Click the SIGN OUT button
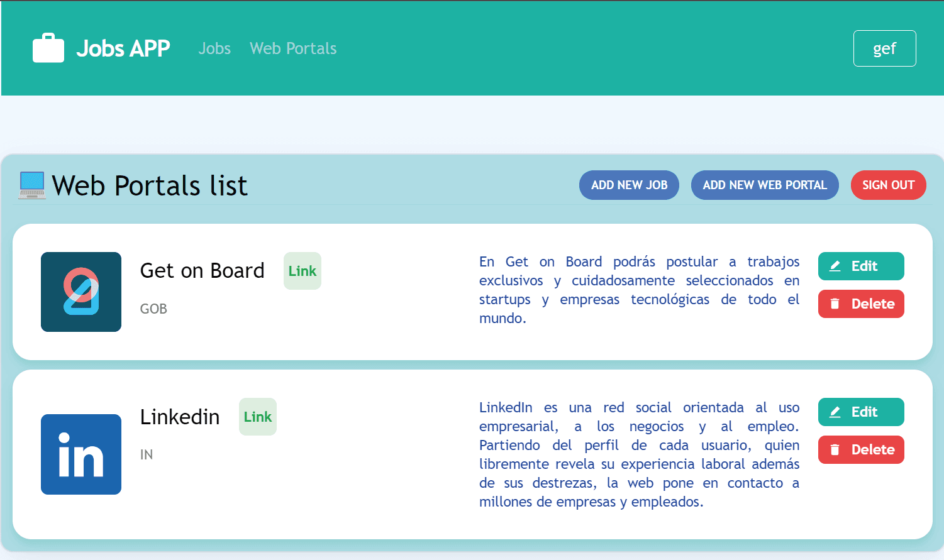The image size is (944, 560). (x=888, y=185)
